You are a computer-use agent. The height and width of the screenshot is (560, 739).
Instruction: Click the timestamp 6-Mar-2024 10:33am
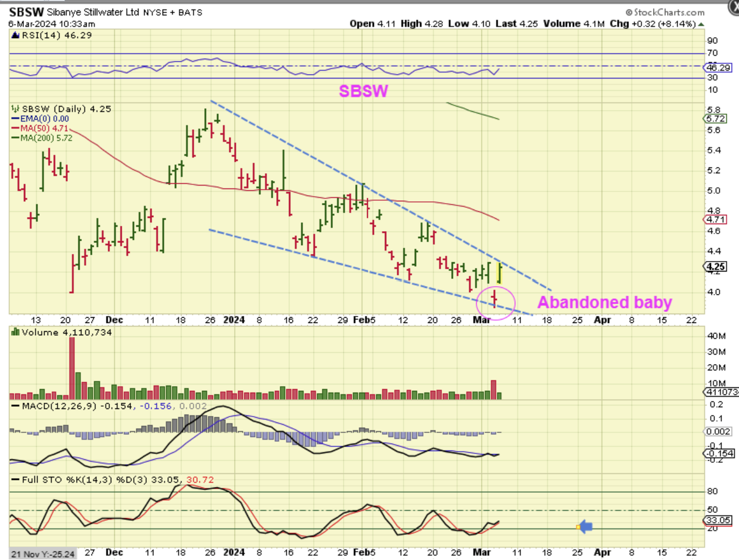[51, 24]
